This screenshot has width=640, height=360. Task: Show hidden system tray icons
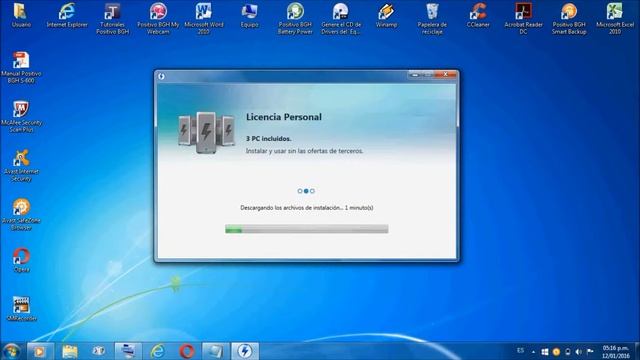pyautogui.click(x=533, y=351)
